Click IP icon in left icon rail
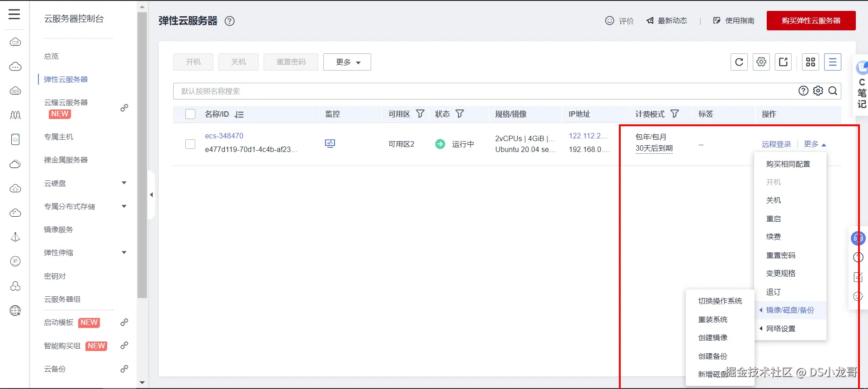Screen dimensions: 868x389 point(15,261)
